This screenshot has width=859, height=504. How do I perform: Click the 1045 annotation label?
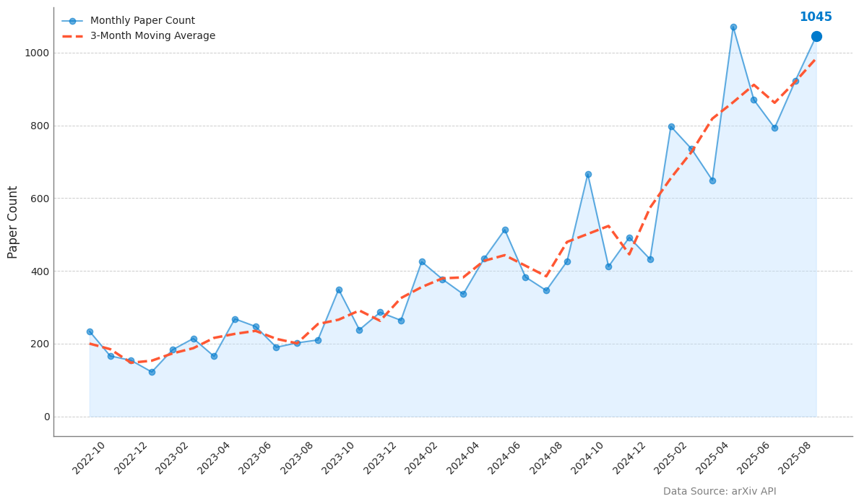815,17
